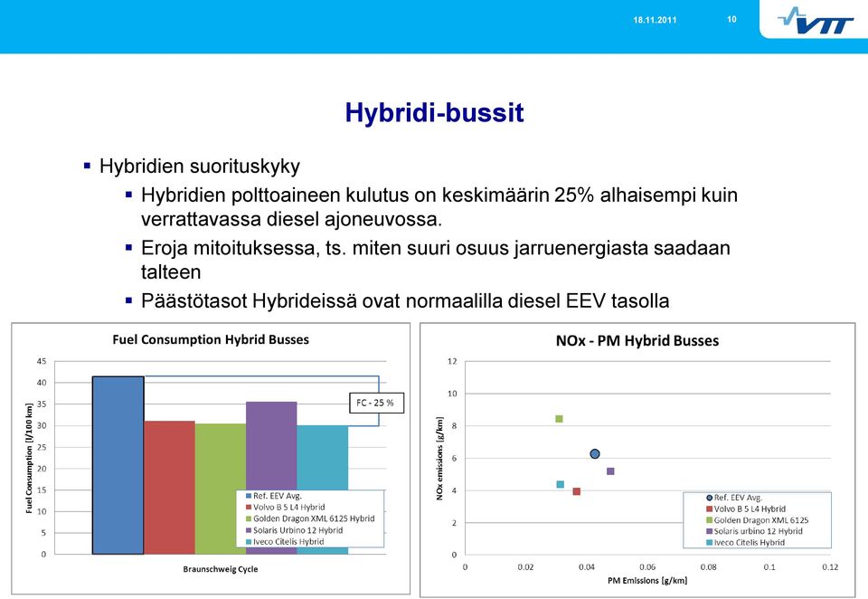
Task: Click the NOx emissions [g/km] axis label
Action: coord(439,458)
